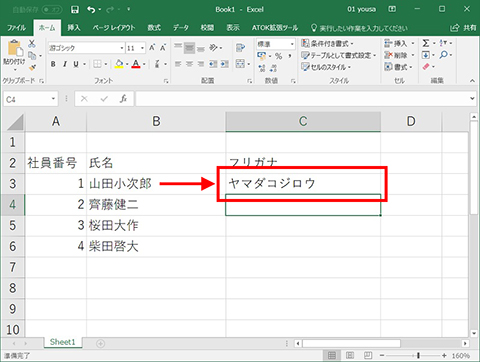The width and height of the screenshot is (480, 362).
Task: Open the fill color dropdown arrow
Action: [x=127, y=64]
